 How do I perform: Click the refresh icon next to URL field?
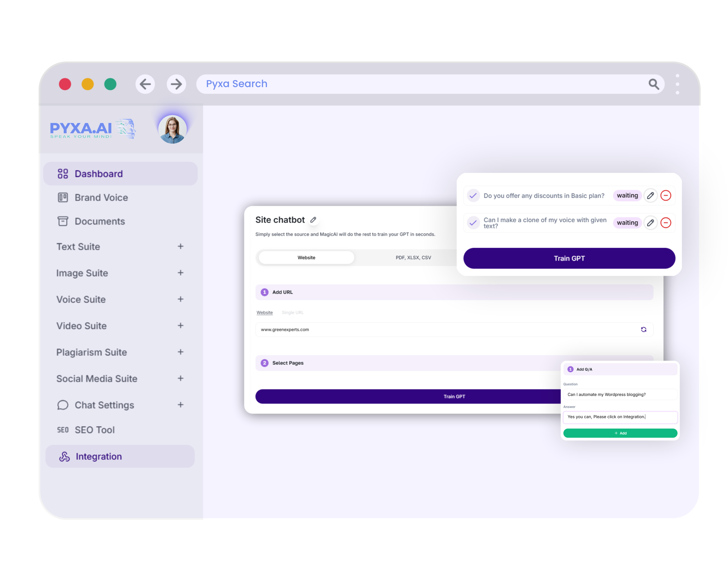(644, 329)
